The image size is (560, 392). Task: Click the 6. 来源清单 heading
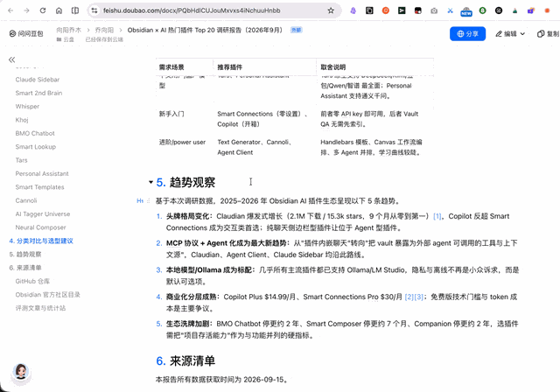click(x=185, y=361)
